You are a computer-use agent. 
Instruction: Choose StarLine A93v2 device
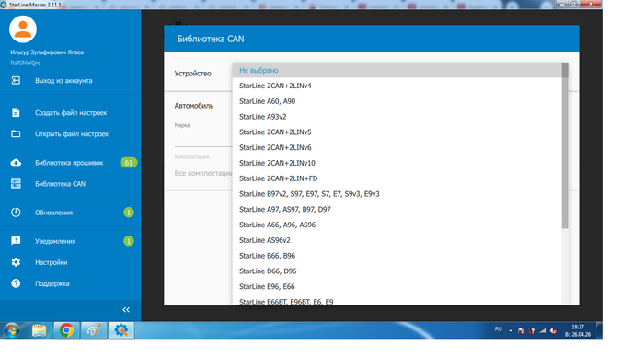[x=397, y=117]
